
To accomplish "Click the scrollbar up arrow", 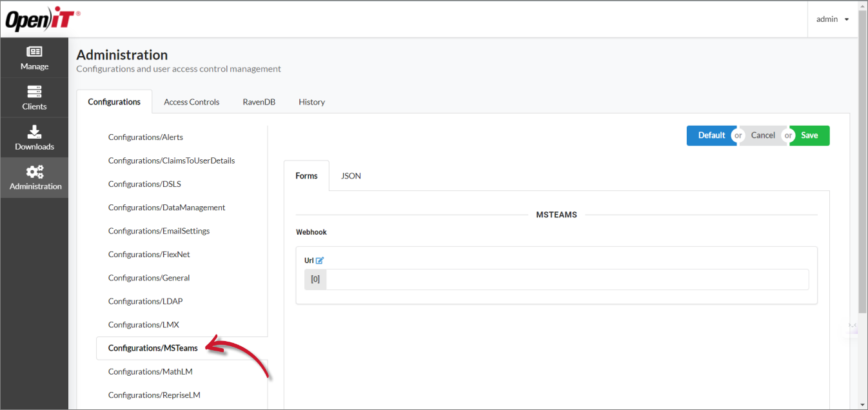I will point(862,5).
